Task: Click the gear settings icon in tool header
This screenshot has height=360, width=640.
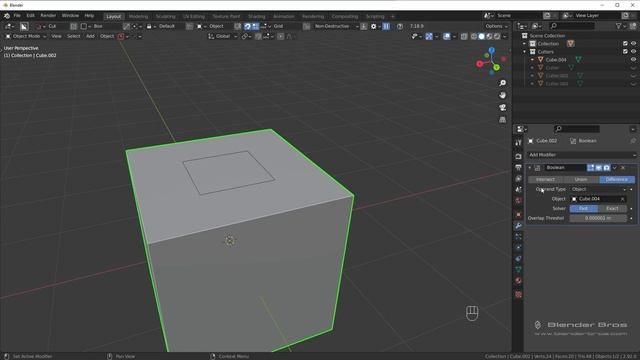Action: (373, 26)
